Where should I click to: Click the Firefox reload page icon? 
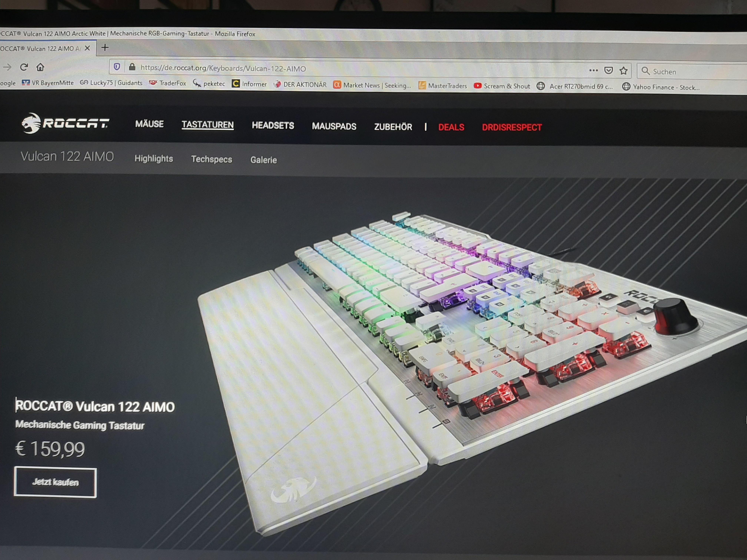(24, 67)
